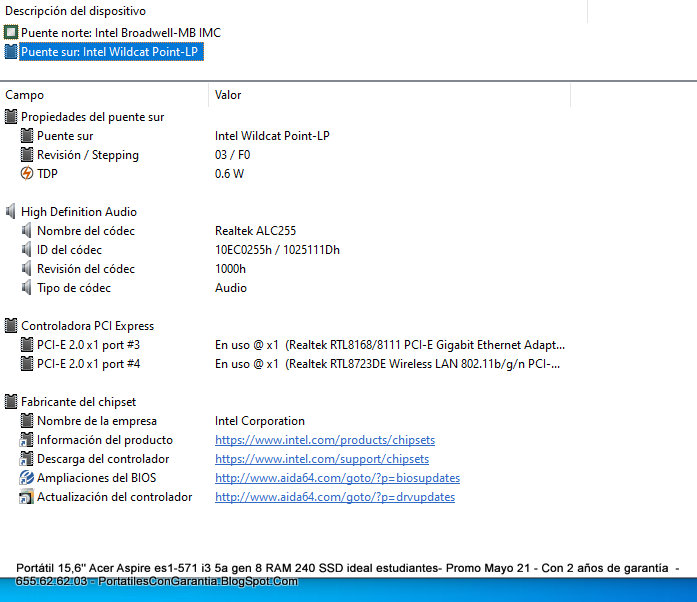
Task: Select Puente sur Intel Wildcat Point-LP entry
Action: tap(111, 52)
